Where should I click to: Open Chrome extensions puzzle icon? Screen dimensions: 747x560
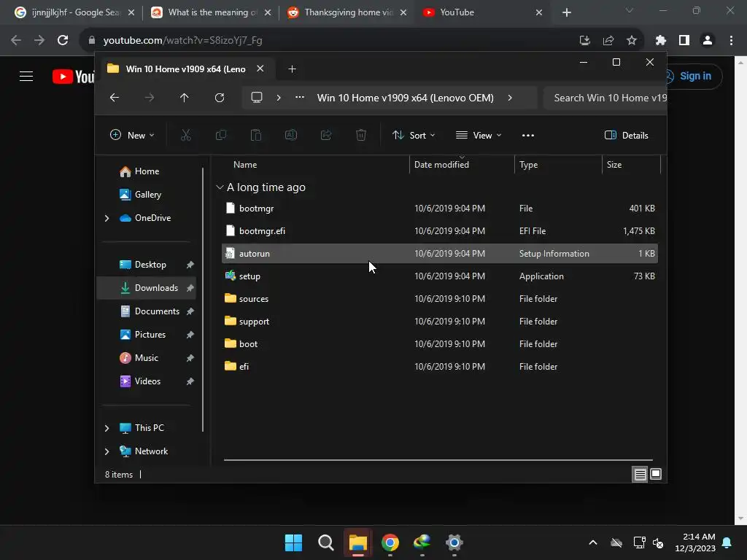pos(661,41)
